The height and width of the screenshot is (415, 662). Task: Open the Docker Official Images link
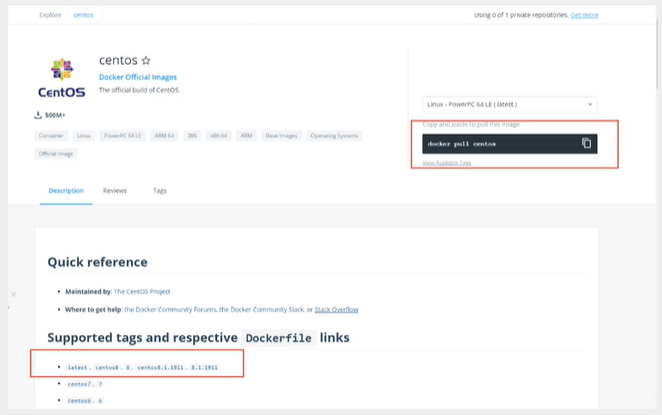(x=138, y=77)
